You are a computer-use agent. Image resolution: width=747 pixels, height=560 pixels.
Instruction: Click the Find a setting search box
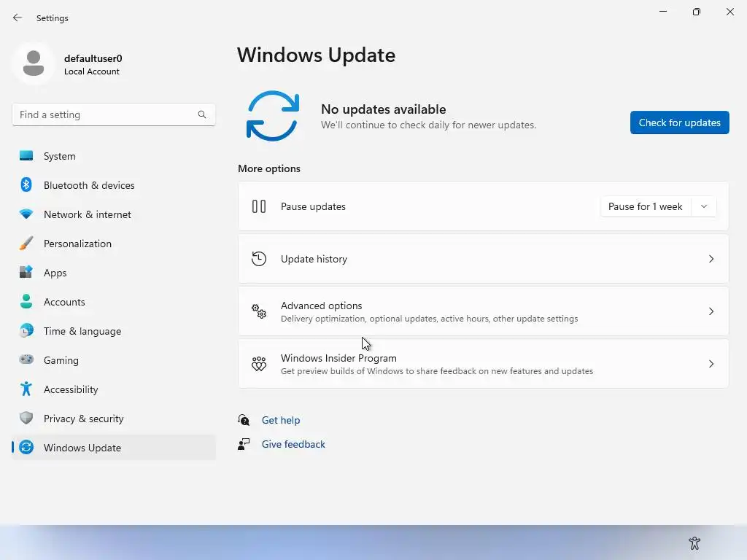click(113, 114)
